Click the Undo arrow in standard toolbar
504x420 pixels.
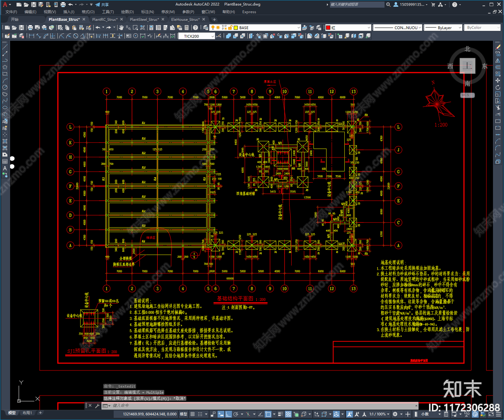coord(98,28)
